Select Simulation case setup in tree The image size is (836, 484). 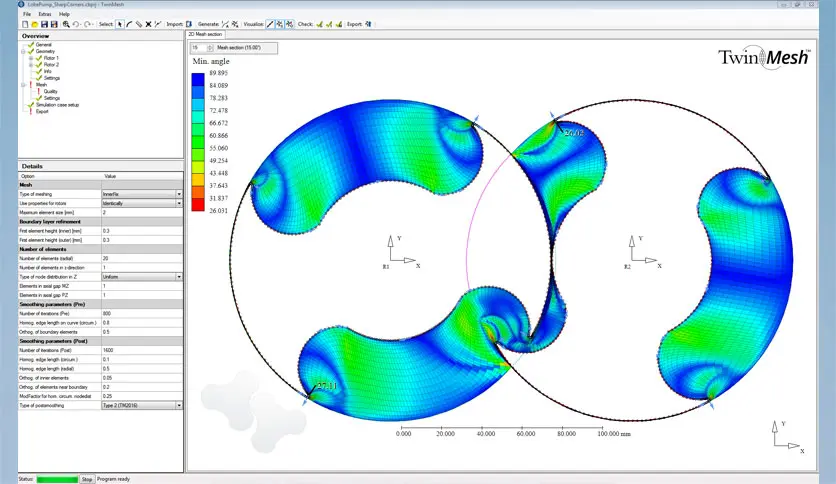58,105
